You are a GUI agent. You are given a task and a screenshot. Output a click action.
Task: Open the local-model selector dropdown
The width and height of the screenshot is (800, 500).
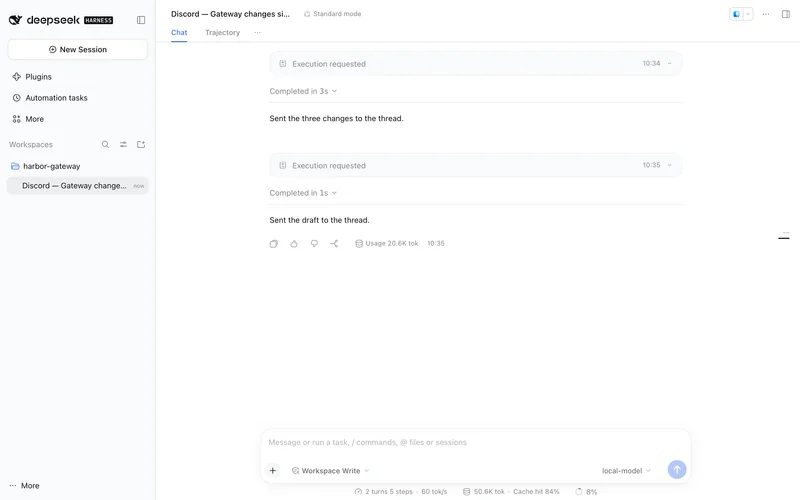pyautogui.click(x=626, y=470)
